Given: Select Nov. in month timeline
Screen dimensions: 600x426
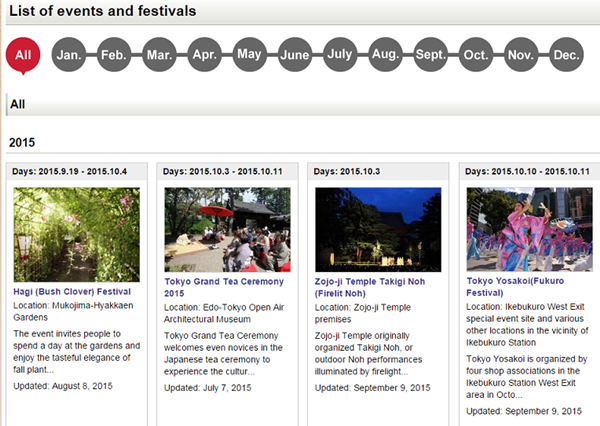Looking at the screenshot, I should coord(521,55).
